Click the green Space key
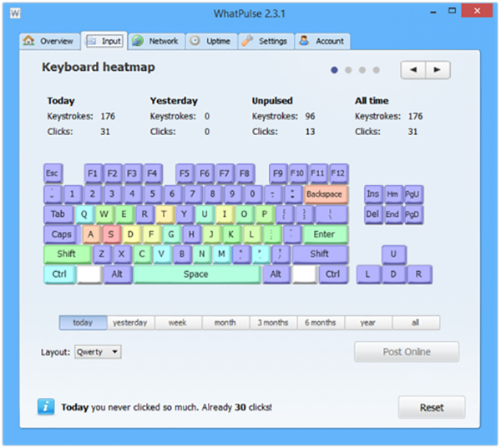The height and width of the screenshot is (448, 501). coord(197,274)
